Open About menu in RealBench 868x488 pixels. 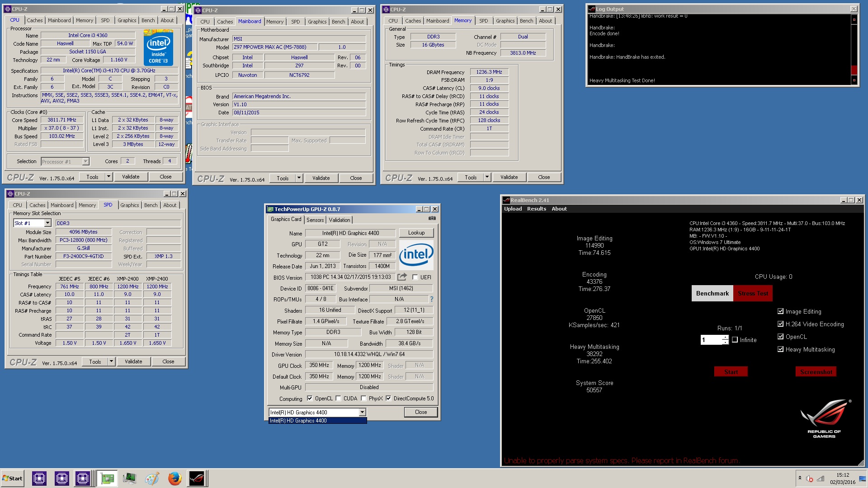point(559,209)
